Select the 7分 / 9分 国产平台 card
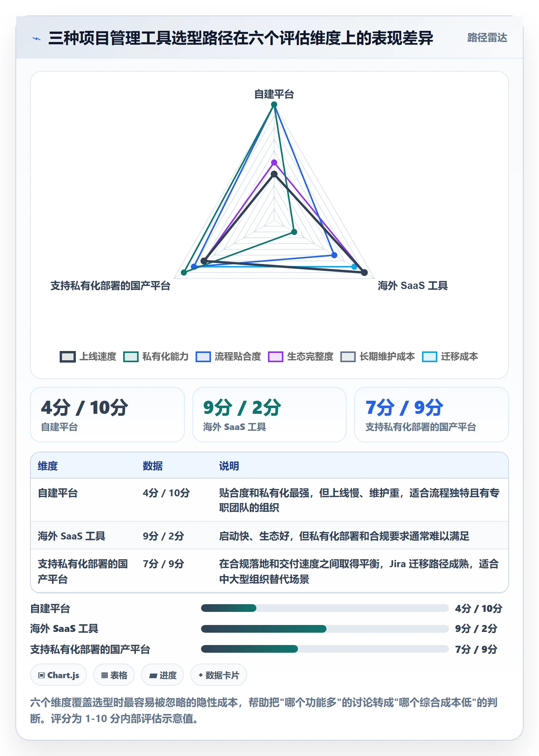 pos(432,415)
